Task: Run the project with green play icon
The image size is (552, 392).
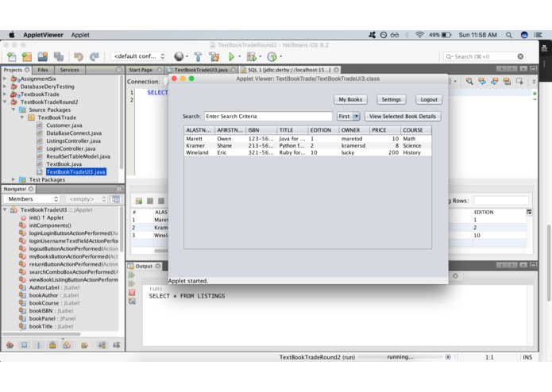Action: tap(231, 56)
